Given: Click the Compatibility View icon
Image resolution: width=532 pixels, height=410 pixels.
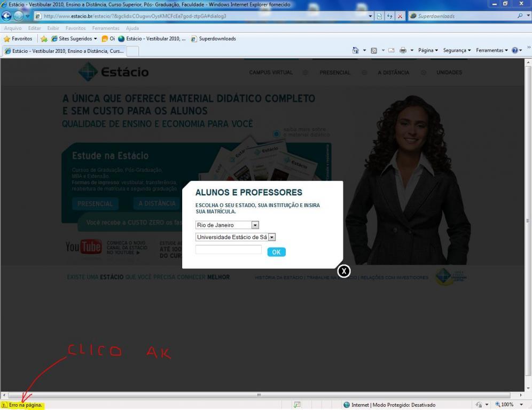Looking at the screenshot, I should tap(379, 16).
